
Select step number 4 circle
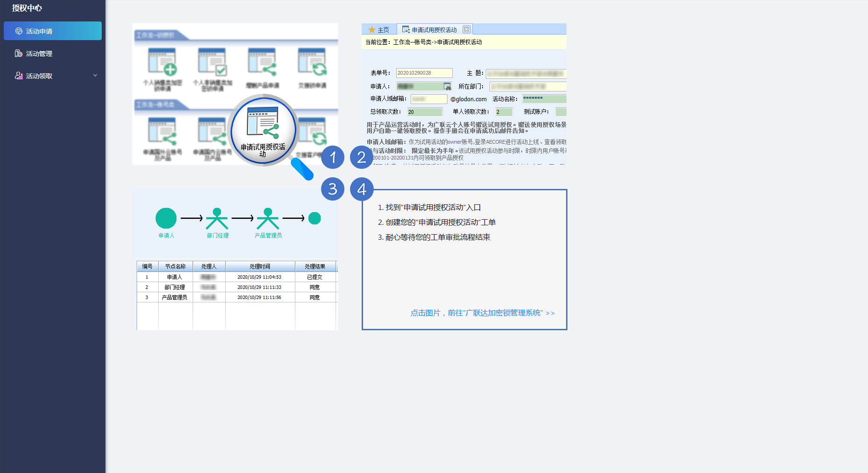click(362, 189)
